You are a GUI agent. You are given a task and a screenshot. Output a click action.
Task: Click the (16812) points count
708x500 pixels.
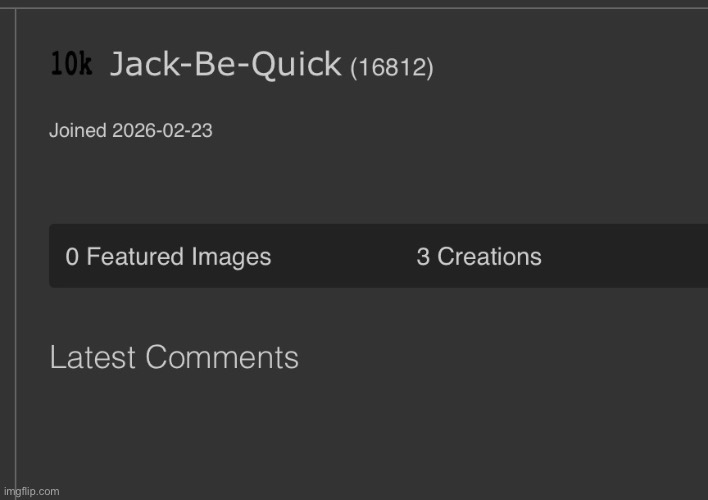pos(391,68)
